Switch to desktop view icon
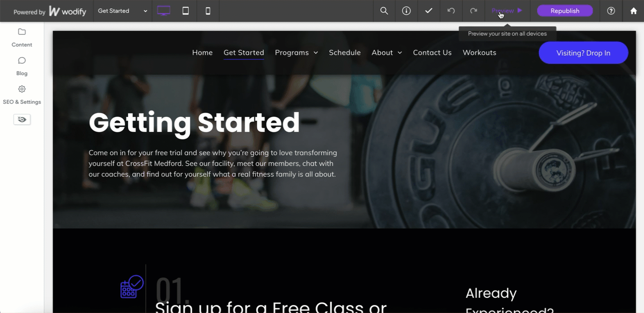Viewport: 644px width, 313px height. pyautogui.click(x=163, y=11)
